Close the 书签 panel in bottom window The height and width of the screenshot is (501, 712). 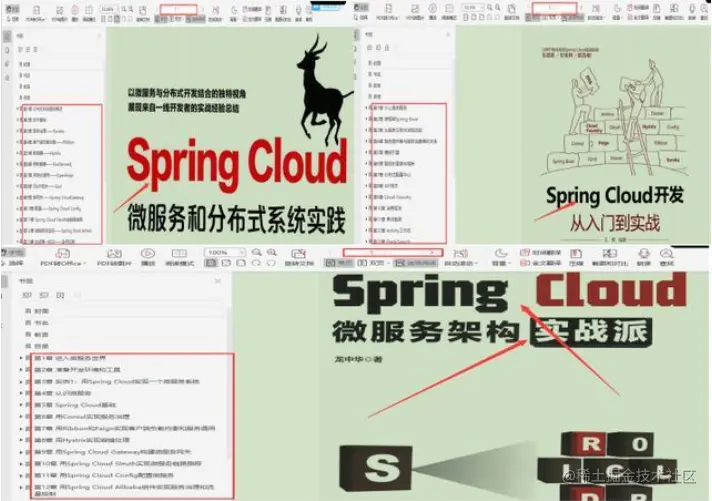pos(218,281)
